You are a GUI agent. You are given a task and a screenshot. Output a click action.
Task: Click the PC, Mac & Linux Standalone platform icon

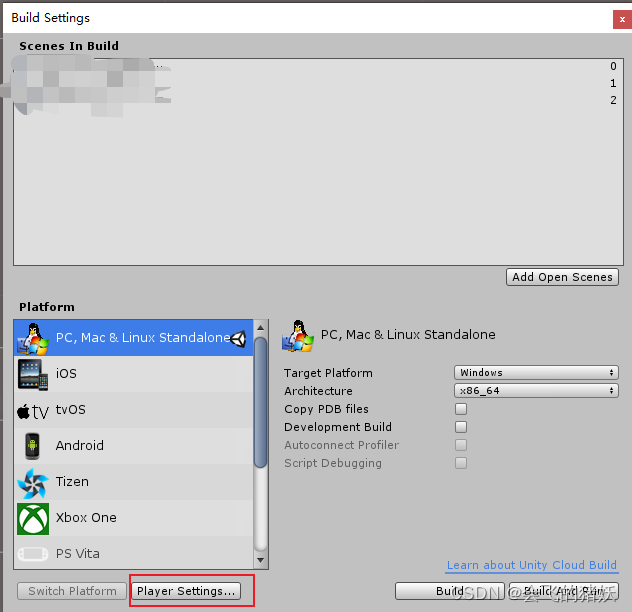(33, 338)
